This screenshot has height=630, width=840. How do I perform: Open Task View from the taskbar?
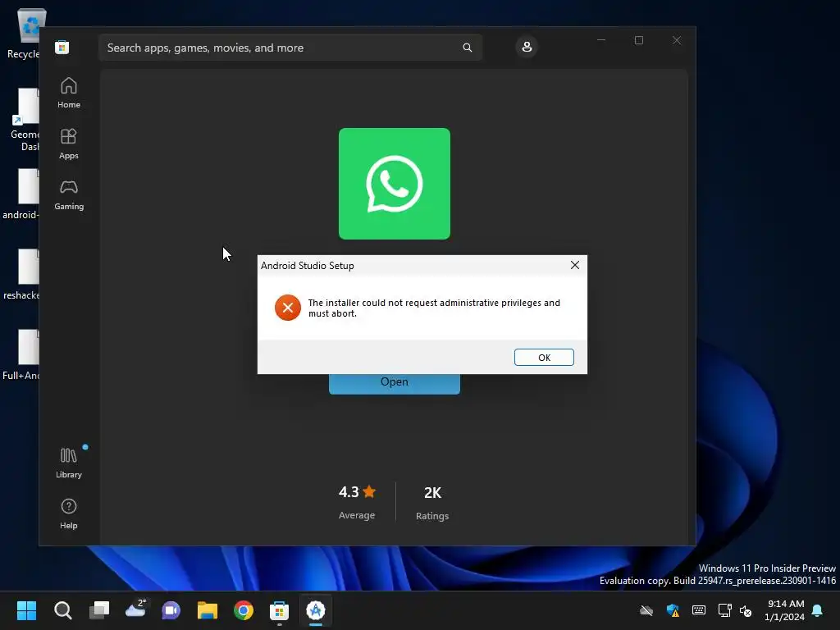tap(99, 610)
